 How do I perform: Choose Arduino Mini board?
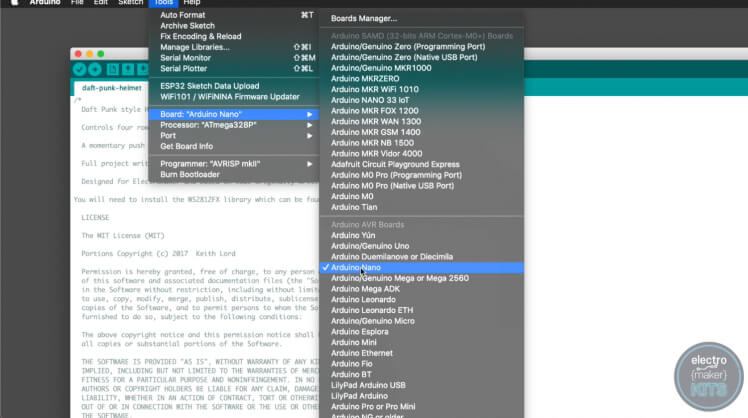(x=422, y=343)
